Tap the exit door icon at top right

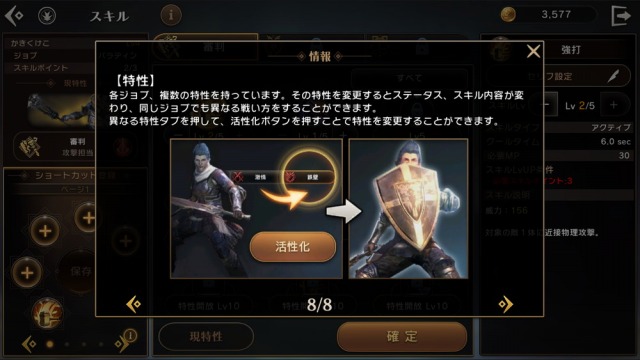click(621, 16)
